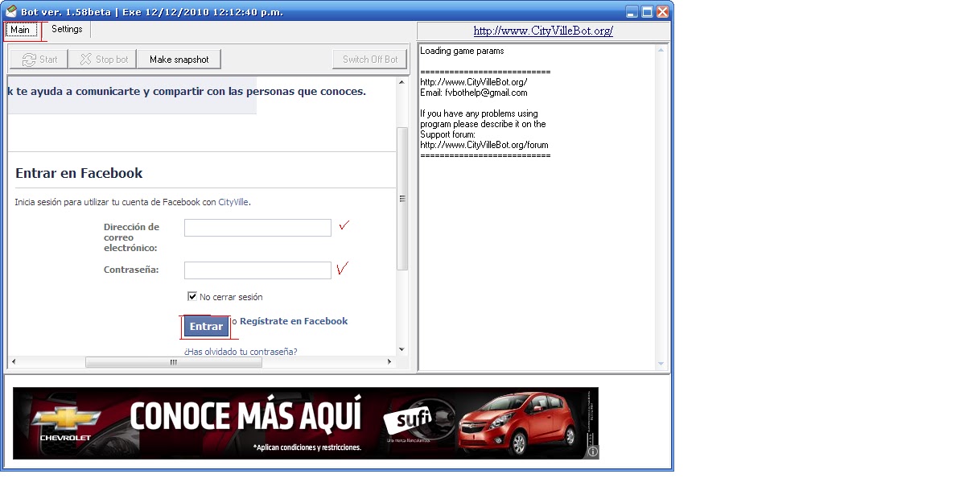Click the browser vertical scrollbar thumb

pyautogui.click(x=402, y=198)
